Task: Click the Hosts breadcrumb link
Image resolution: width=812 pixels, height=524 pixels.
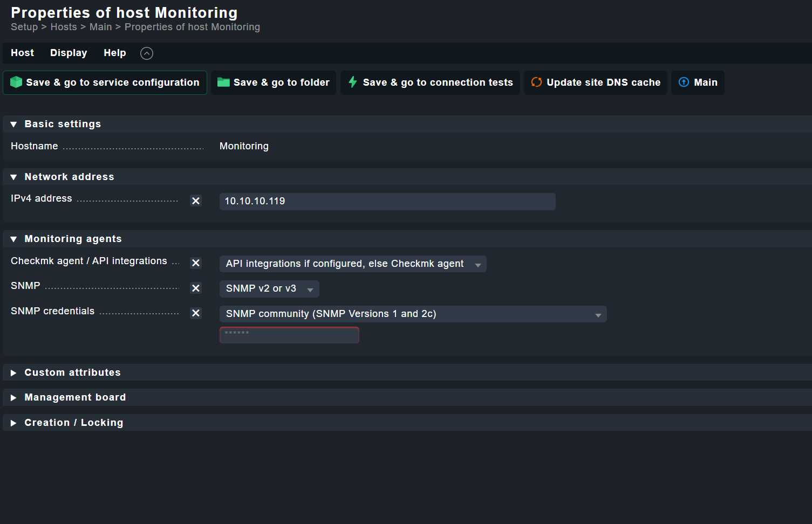Action: point(64,27)
